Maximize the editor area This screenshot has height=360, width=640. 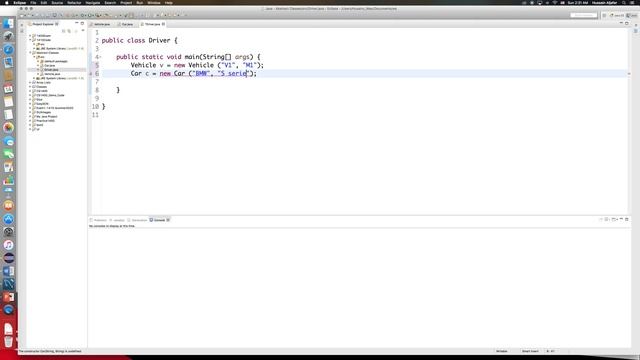(x=627, y=23)
